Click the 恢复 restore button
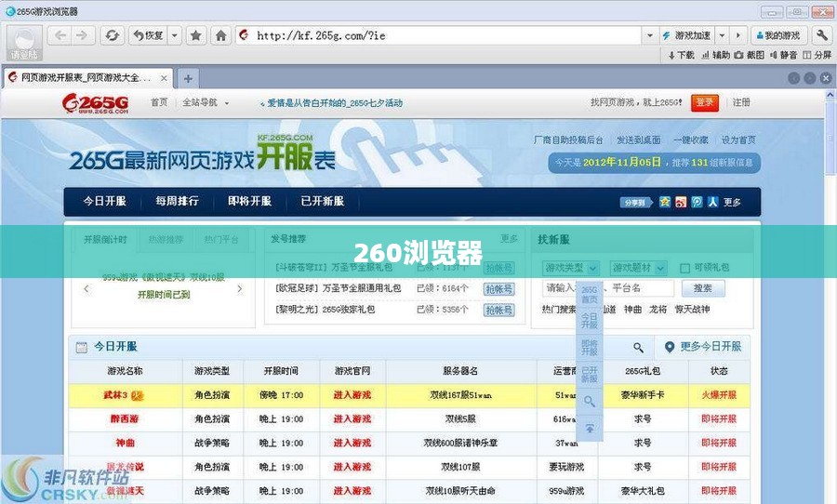This screenshot has width=837, height=504. [x=148, y=35]
